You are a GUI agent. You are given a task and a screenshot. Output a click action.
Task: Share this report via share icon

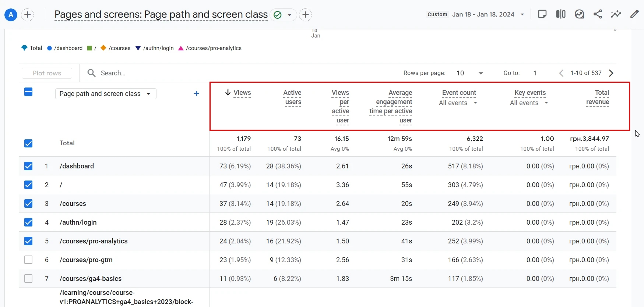pos(598,14)
